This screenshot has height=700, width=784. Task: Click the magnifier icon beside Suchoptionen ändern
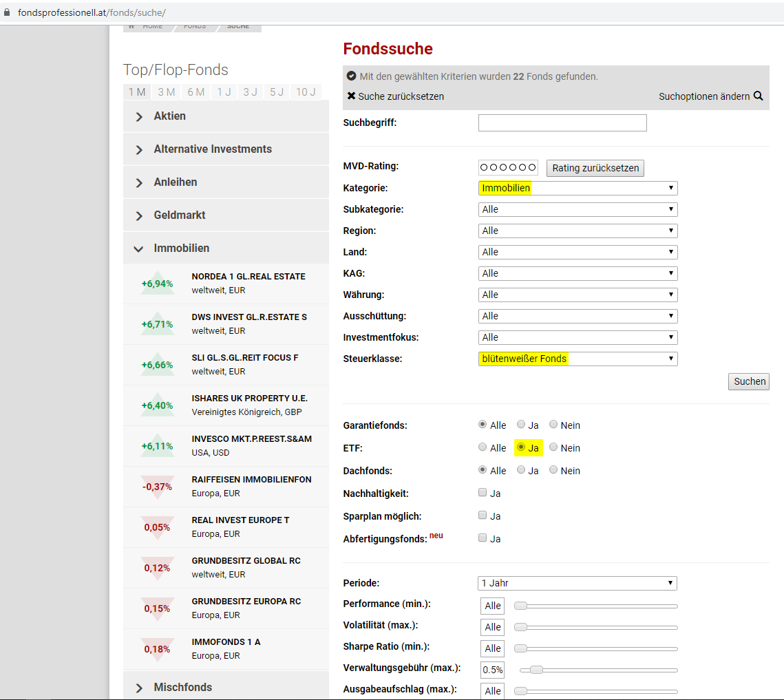click(758, 96)
